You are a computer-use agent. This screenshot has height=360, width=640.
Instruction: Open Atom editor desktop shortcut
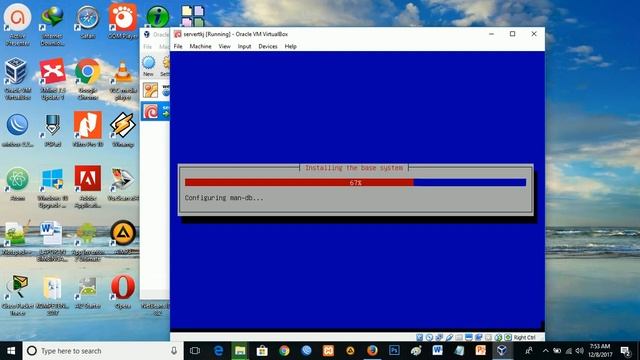pos(17,183)
